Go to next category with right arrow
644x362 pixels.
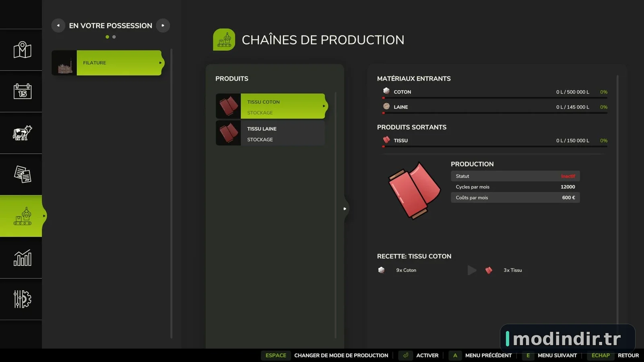click(163, 25)
